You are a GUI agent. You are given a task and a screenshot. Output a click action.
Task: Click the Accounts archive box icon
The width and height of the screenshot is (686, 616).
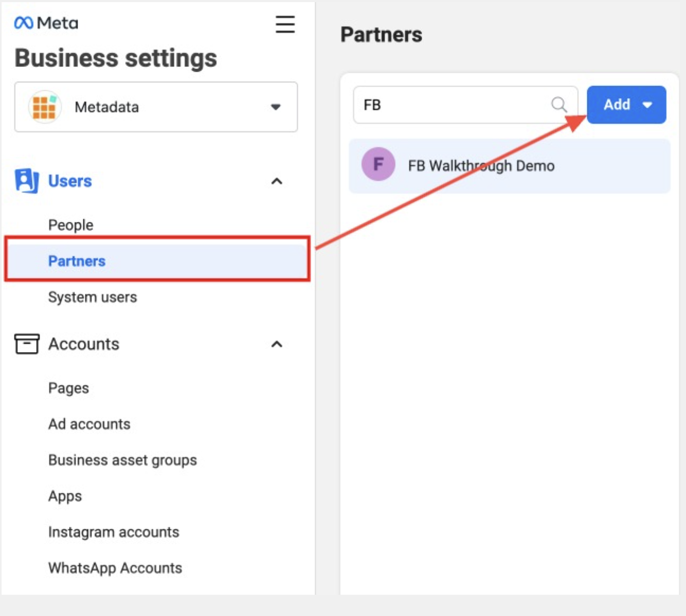[27, 344]
